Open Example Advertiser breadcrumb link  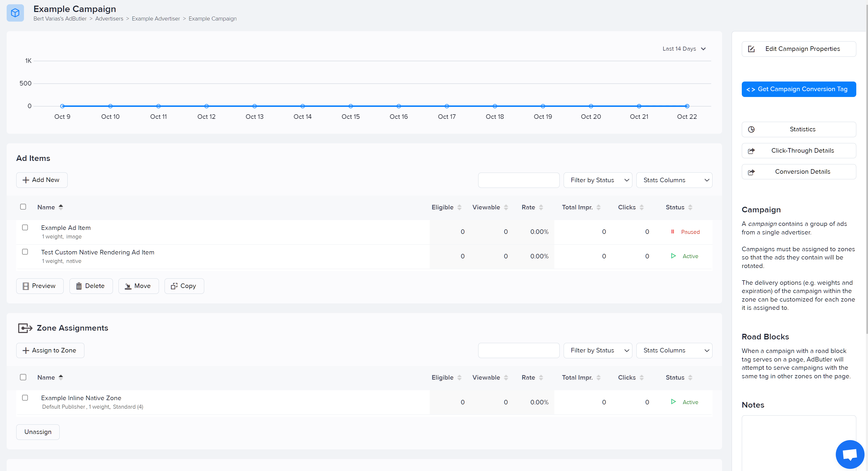[156, 19]
